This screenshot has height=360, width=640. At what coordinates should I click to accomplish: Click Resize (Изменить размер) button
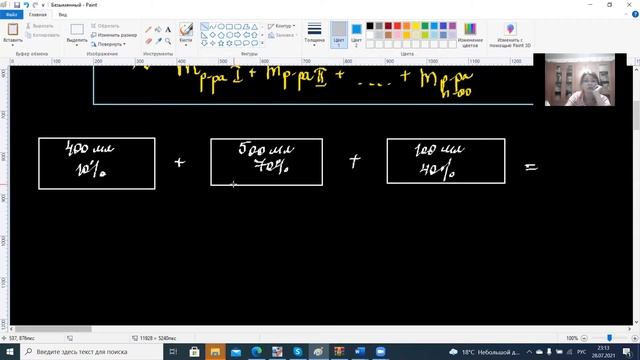tap(114, 35)
